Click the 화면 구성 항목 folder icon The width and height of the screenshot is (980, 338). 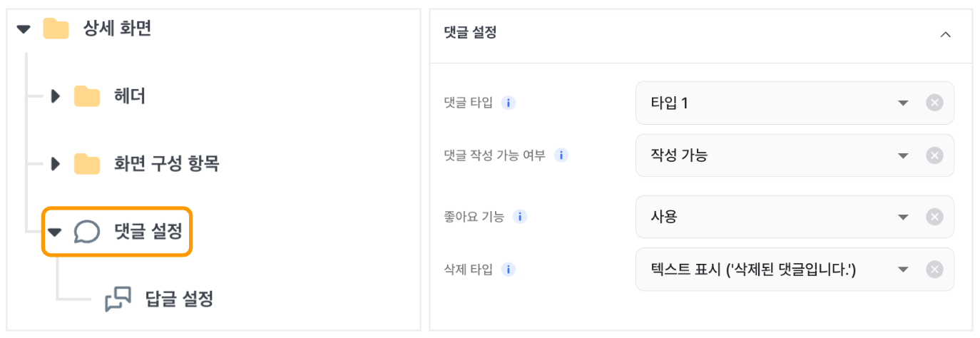pyautogui.click(x=87, y=164)
